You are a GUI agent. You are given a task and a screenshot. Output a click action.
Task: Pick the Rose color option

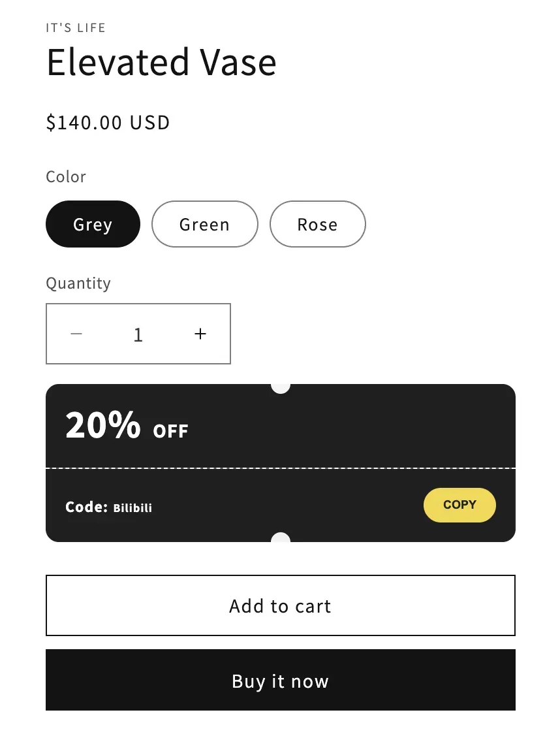tap(317, 224)
